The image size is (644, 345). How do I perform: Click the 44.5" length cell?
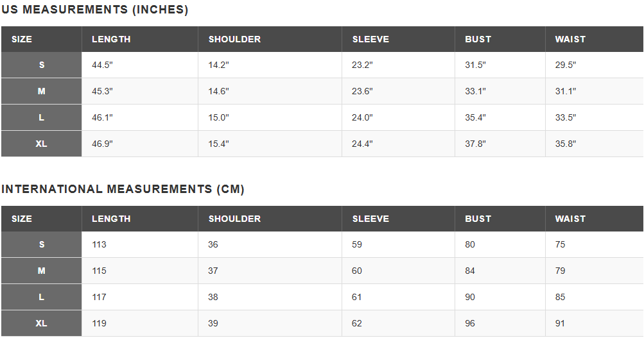(102, 65)
